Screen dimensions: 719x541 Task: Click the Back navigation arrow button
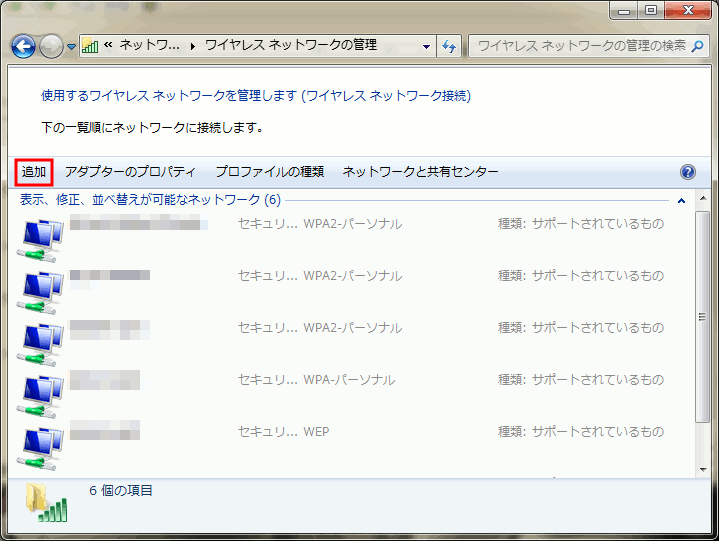click(x=24, y=46)
